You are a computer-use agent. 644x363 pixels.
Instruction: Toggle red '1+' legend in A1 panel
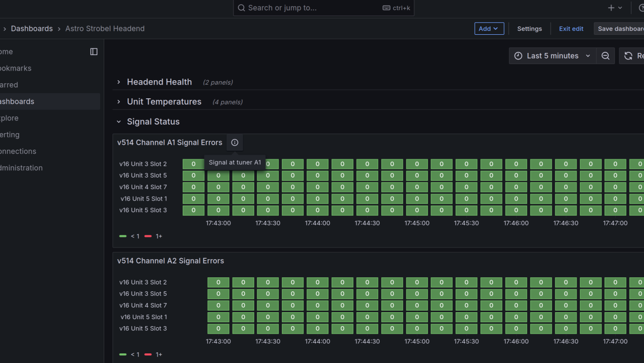pos(153,236)
